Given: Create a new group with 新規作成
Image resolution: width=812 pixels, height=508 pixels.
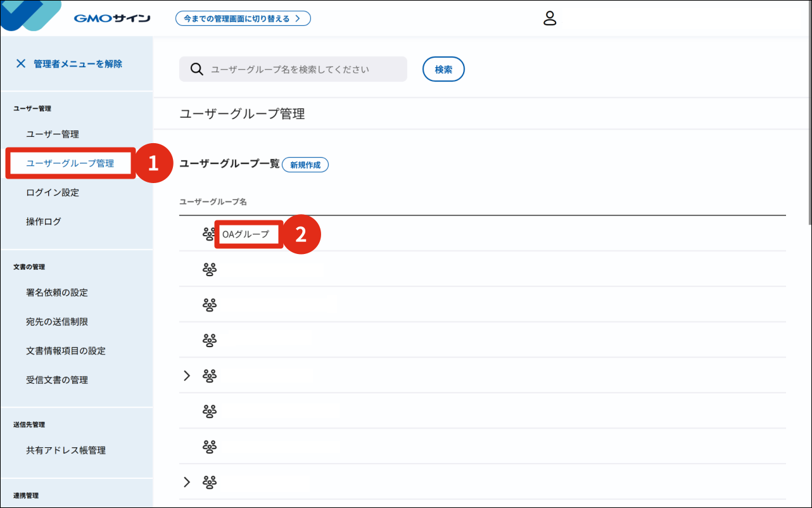Looking at the screenshot, I should point(305,165).
